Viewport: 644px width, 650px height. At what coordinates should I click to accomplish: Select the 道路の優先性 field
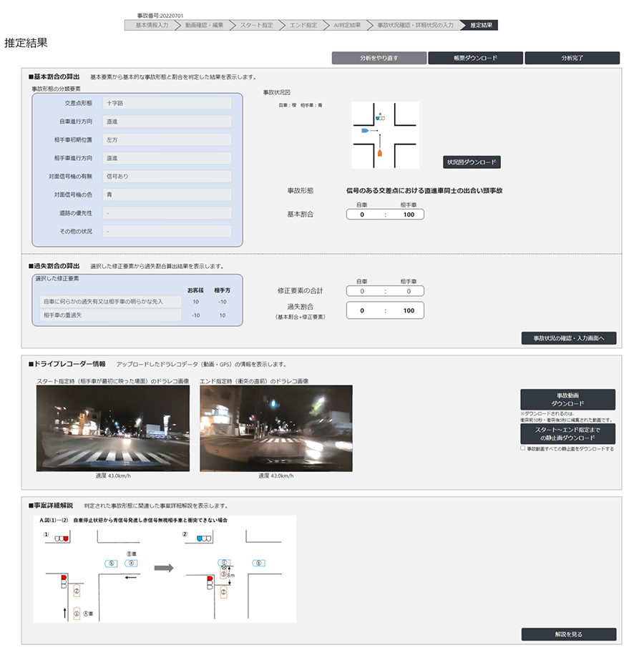(167, 213)
